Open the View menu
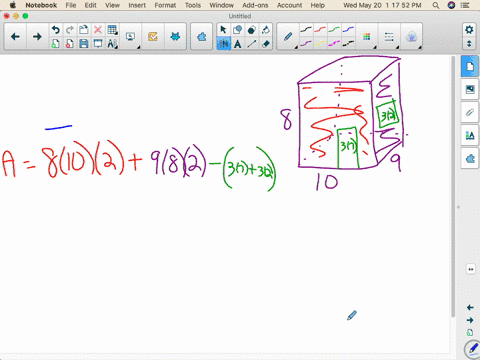The image size is (480, 360). (x=112, y=5)
